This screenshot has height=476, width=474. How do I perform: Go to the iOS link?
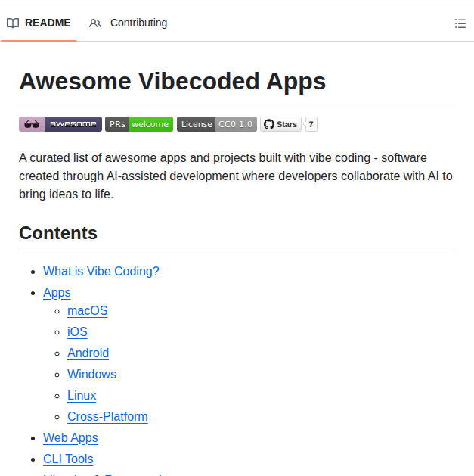pyautogui.click(x=77, y=331)
